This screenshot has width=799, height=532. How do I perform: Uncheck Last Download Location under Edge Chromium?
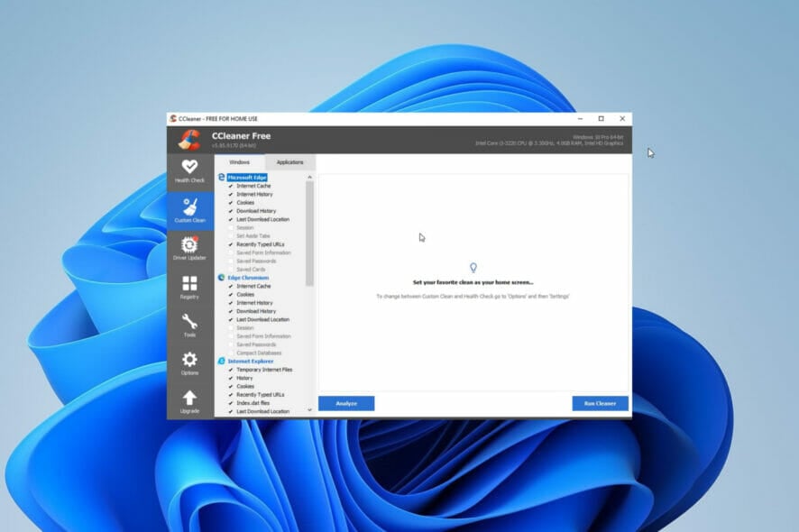[231, 319]
